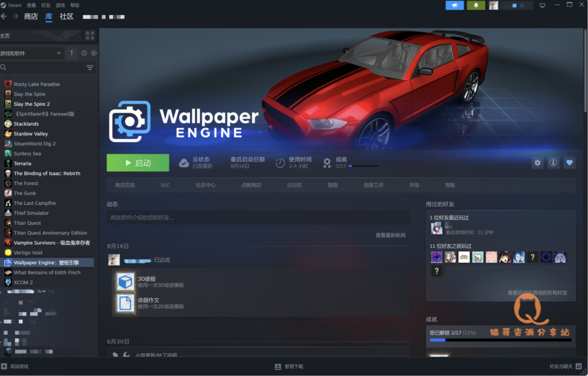
Task: Switch to 商店 store tab
Action: tap(31, 17)
